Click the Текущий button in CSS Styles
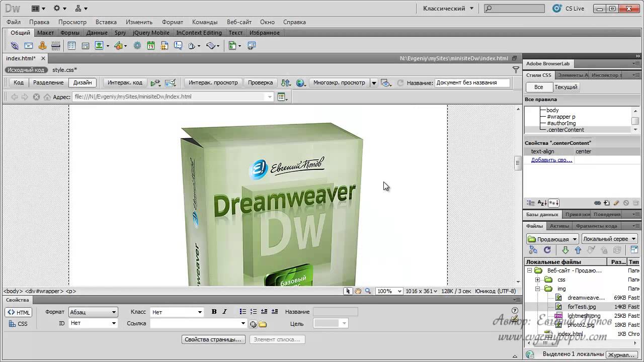The image size is (644, 362). (566, 87)
